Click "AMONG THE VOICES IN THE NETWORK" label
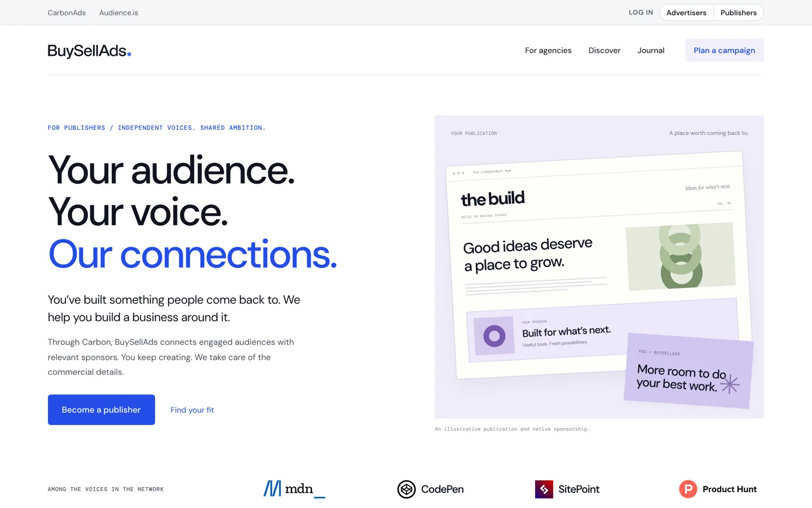812x508 pixels. click(105, 489)
